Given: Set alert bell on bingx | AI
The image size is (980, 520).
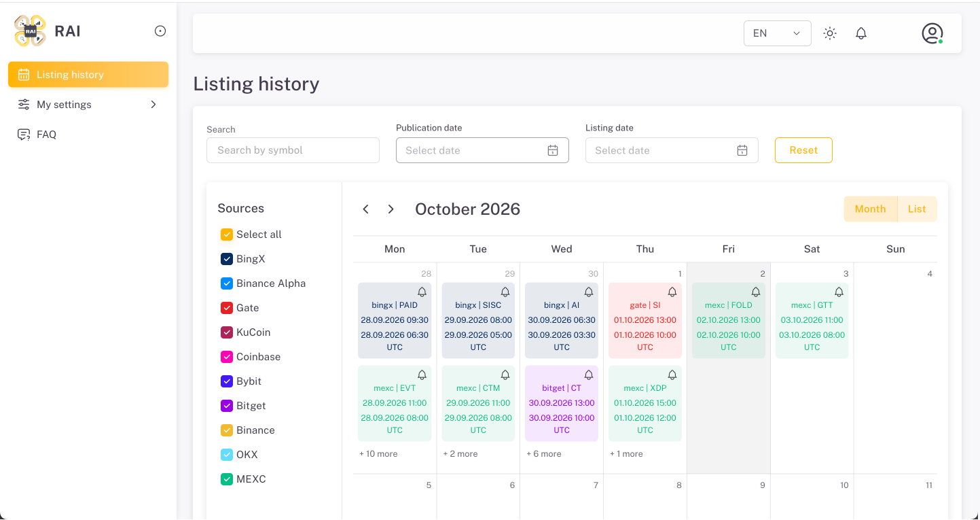Looking at the screenshot, I should tap(589, 292).
